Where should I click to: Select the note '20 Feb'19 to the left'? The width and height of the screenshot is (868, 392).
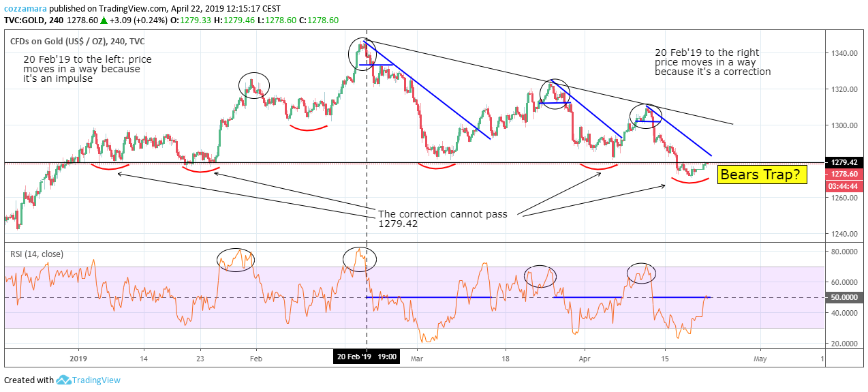tap(87, 70)
